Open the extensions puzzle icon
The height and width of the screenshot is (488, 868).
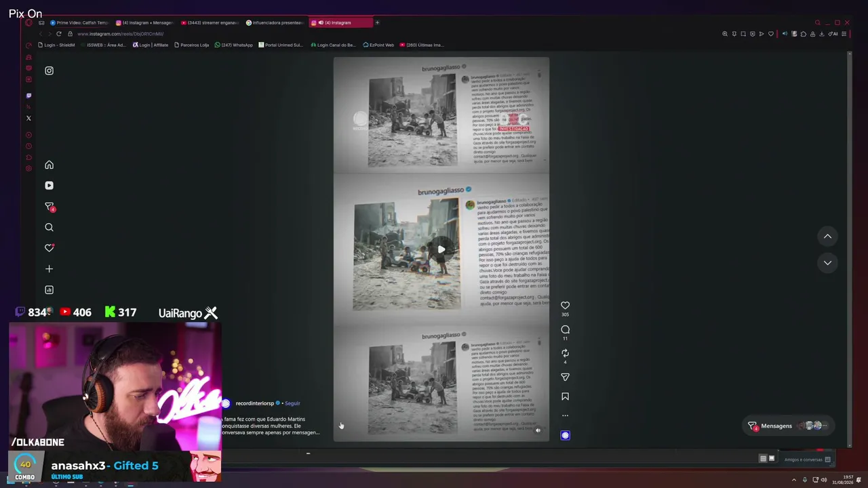[804, 34]
